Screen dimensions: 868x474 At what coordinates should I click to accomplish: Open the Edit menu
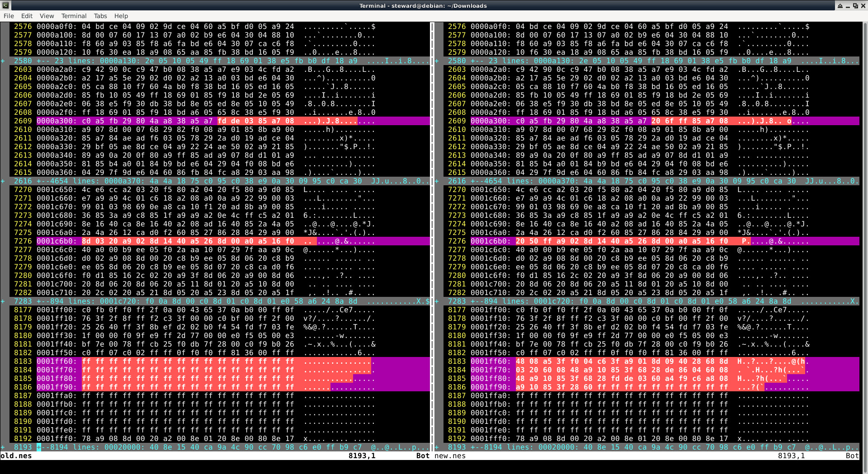pyautogui.click(x=27, y=16)
